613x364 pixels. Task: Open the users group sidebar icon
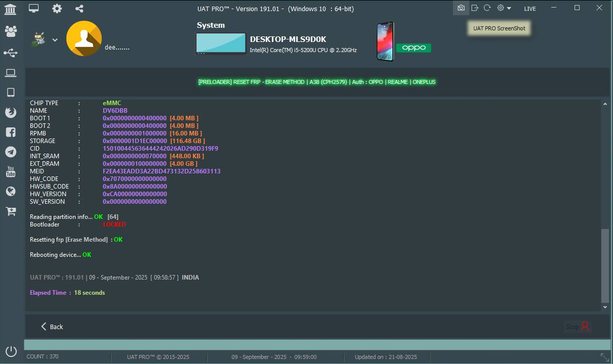11,31
